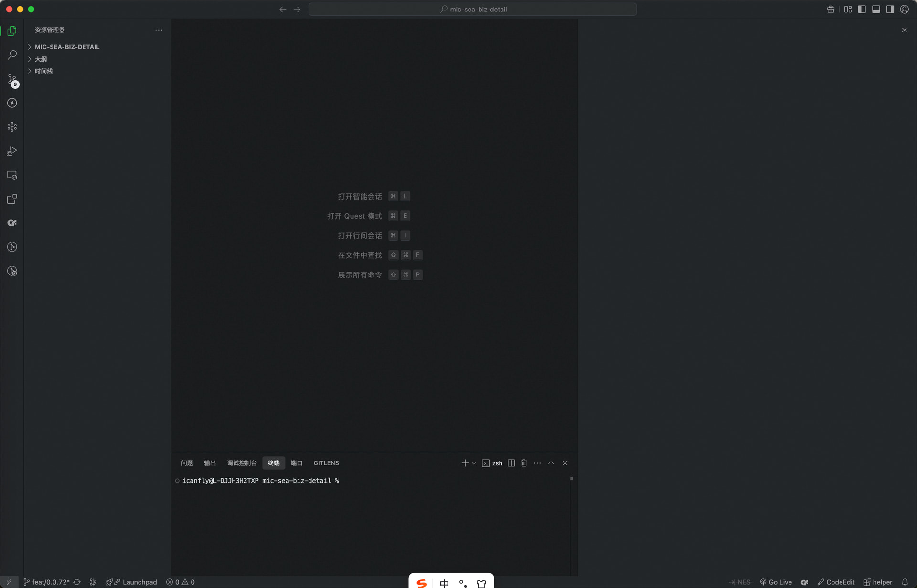Image resolution: width=917 pixels, height=588 pixels.
Task: Toggle the bottom panel layout button
Action: (876, 9)
